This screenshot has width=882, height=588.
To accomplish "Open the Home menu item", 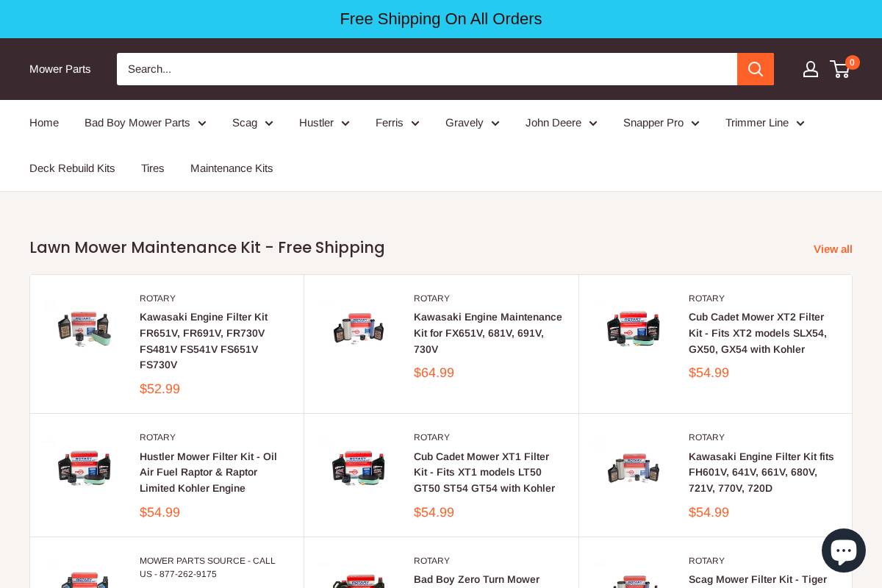I will pos(44,123).
